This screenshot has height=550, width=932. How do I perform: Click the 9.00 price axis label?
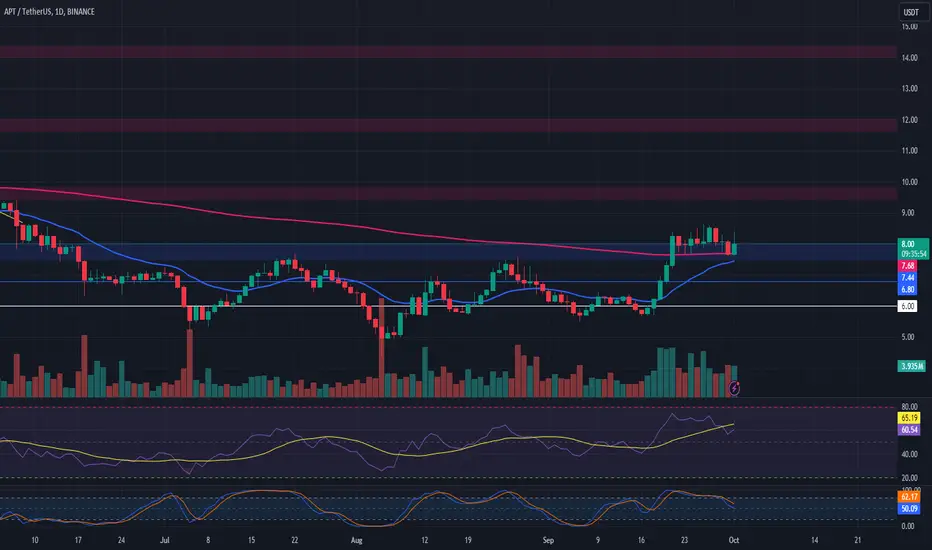click(908, 213)
